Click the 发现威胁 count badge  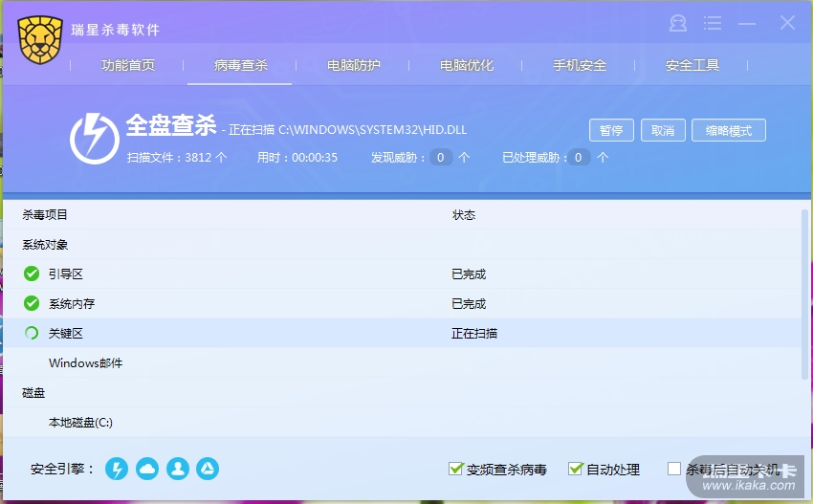coord(441,157)
